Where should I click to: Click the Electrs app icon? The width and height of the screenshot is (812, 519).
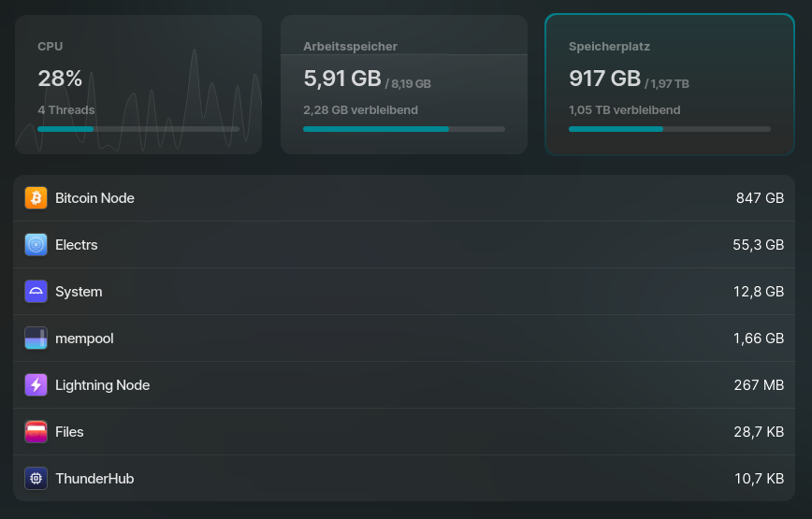tap(36, 245)
